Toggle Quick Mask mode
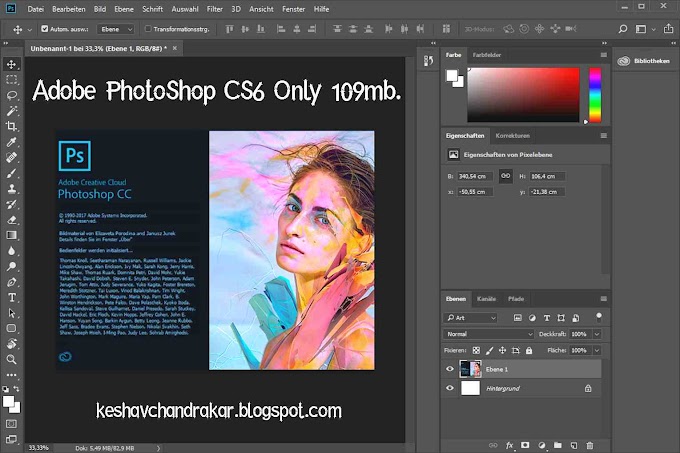680x453 pixels. coord(12,424)
